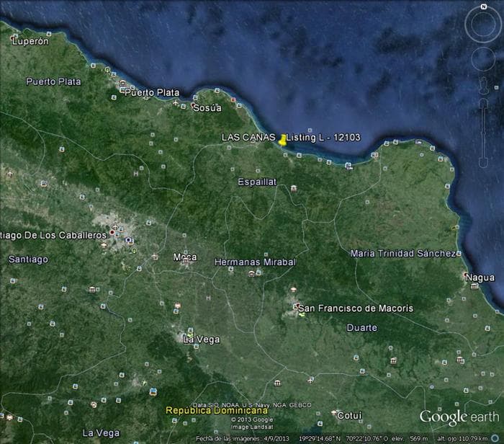The width and height of the screenshot is (504, 444).
Task: Click the yellow Listing L-12103 pushpin
Action: [x=282, y=141]
